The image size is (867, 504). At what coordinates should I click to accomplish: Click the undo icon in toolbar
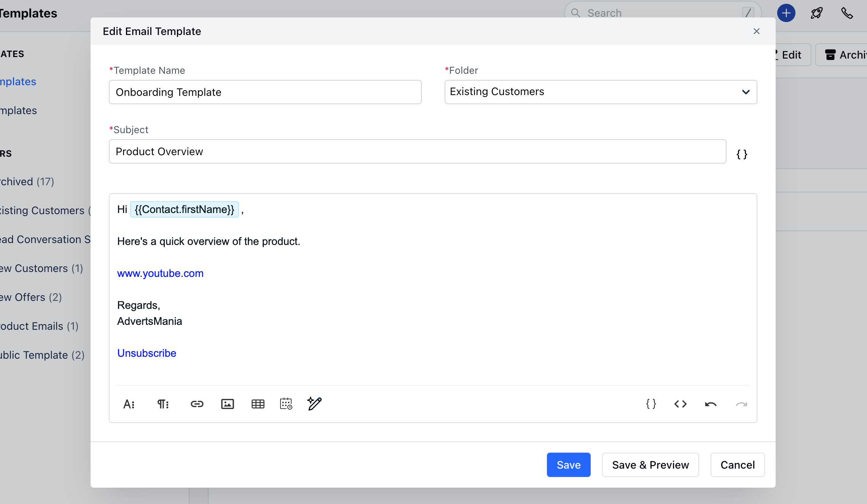point(711,404)
